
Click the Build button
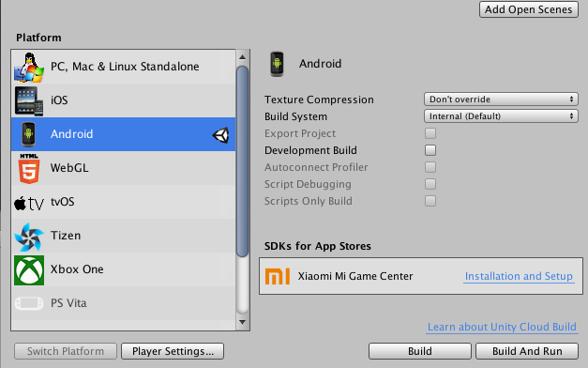[x=420, y=351]
